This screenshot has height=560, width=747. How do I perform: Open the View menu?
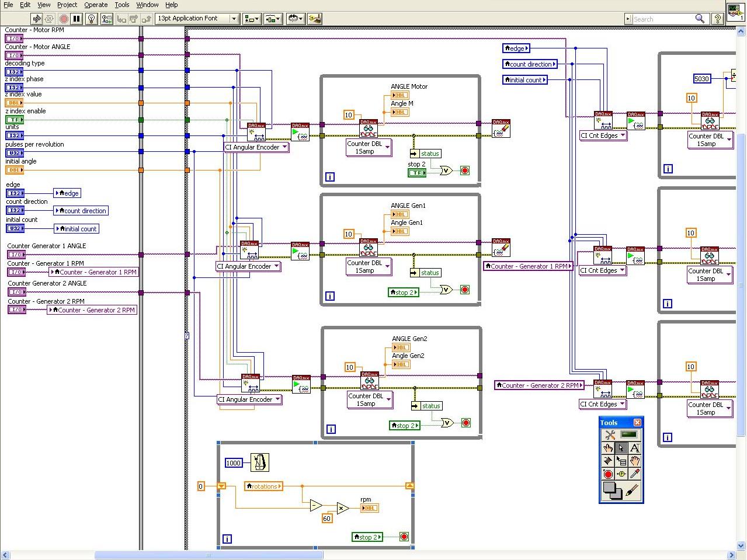tap(44, 5)
